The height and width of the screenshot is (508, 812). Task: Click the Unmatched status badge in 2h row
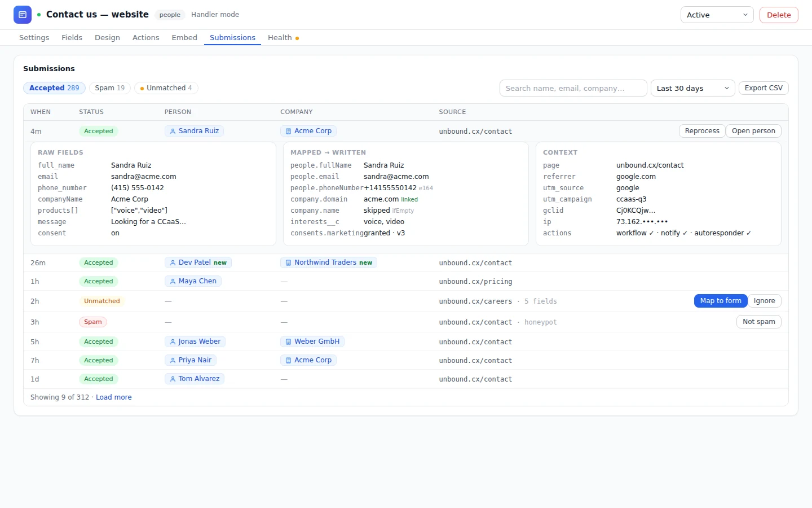pyautogui.click(x=102, y=301)
